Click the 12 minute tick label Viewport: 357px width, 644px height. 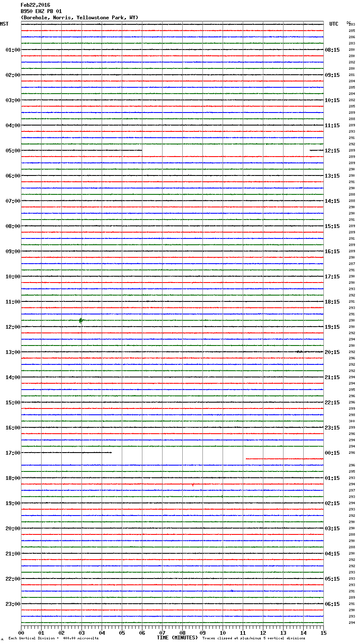[263, 633]
